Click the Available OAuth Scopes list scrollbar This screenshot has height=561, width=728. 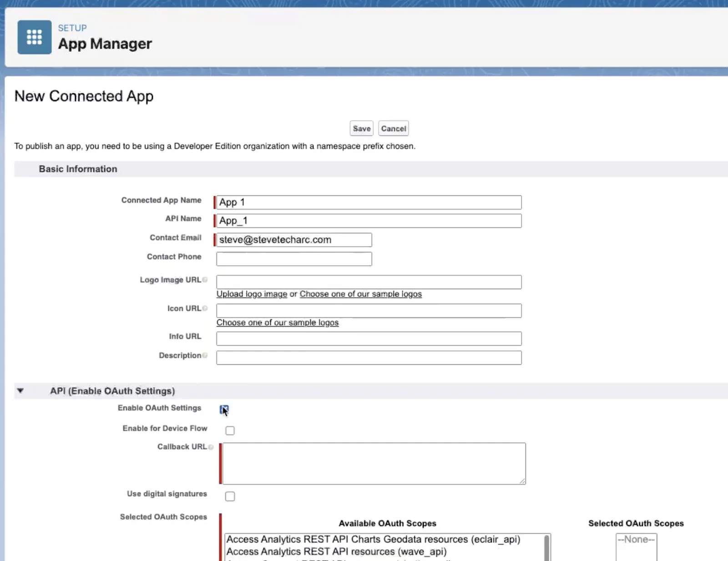[547, 547]
